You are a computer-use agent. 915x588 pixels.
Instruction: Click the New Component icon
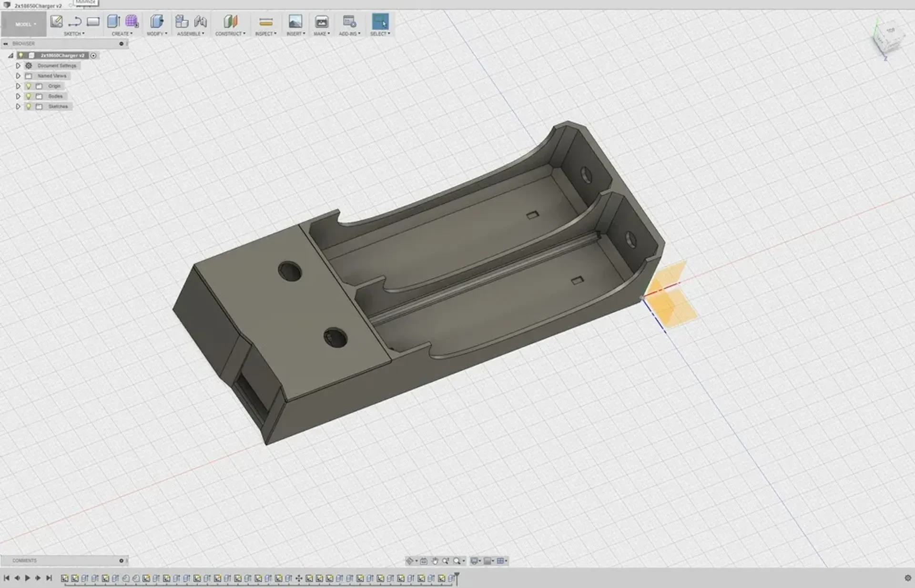pos(182,21)
